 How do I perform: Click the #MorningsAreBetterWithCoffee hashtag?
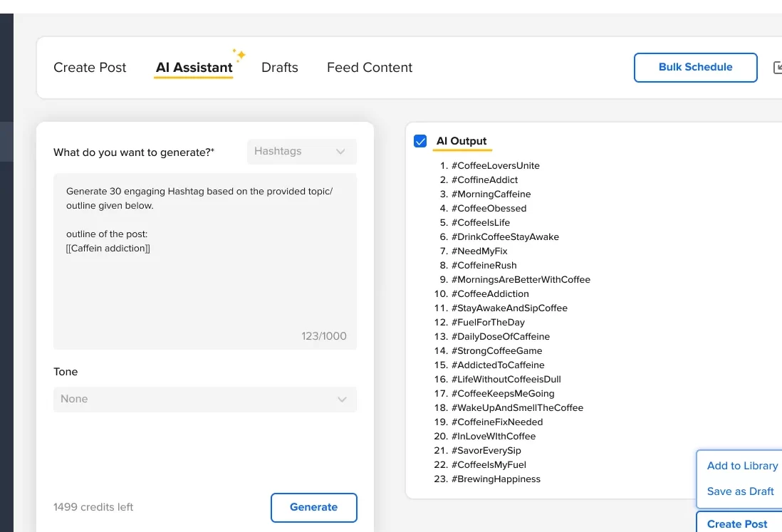[521, 279]
